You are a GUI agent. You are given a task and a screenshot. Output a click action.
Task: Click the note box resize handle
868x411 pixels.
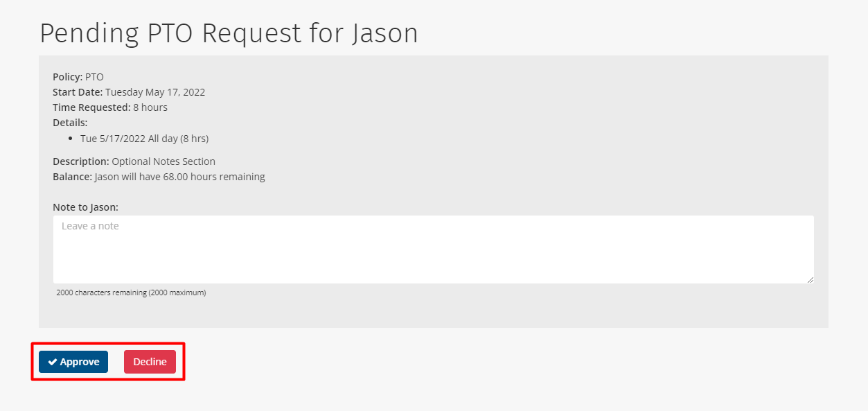coord(810,279)
